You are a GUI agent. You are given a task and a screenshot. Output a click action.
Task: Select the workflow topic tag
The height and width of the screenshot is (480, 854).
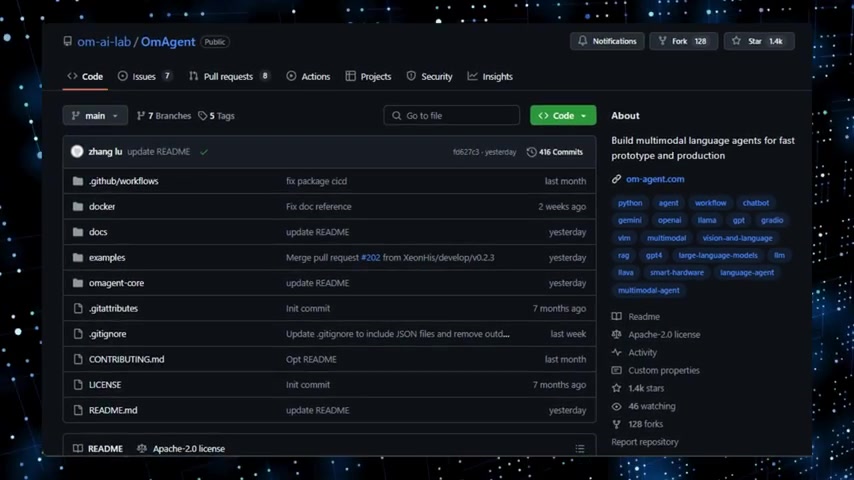point(711,203)
